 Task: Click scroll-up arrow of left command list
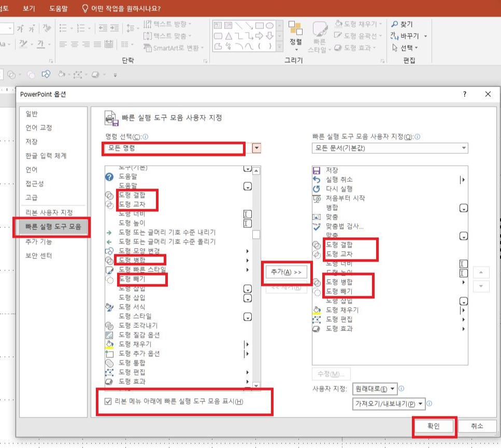tap(256, 171)
